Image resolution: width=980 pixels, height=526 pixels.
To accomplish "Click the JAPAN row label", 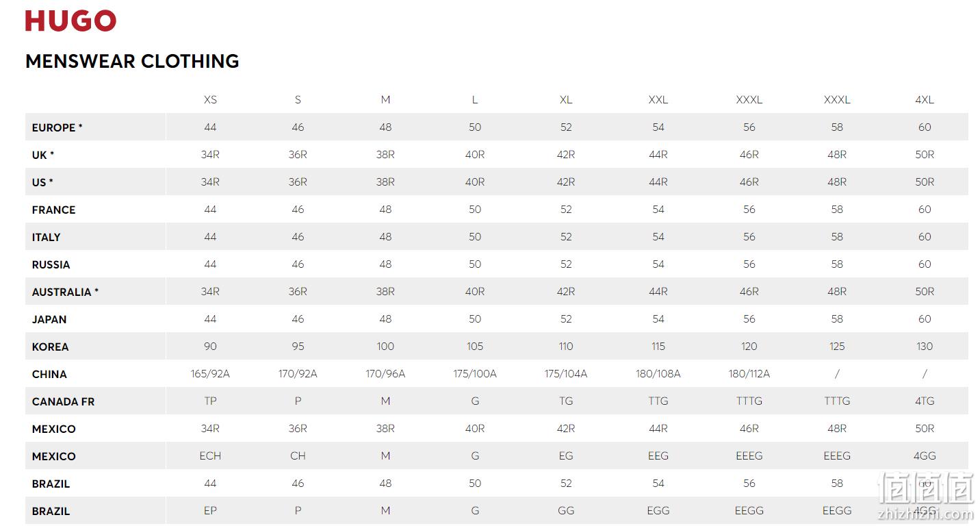I will click(x=49, y=319).
